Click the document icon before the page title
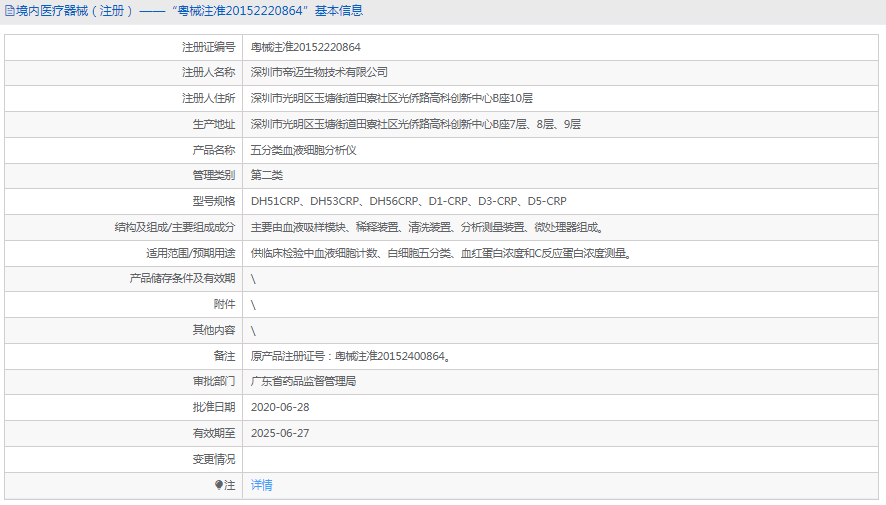The image size is (886, 505). pyautogui.click(x=10, y=11)
